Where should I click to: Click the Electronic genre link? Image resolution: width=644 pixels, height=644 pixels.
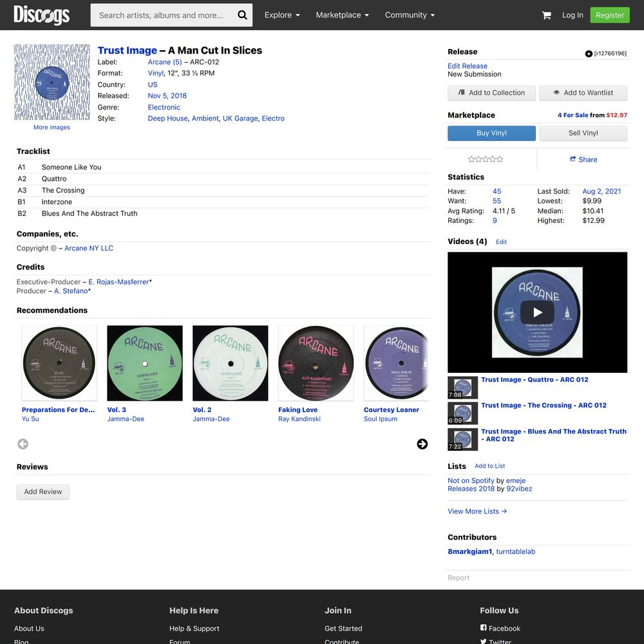(164, 107)
